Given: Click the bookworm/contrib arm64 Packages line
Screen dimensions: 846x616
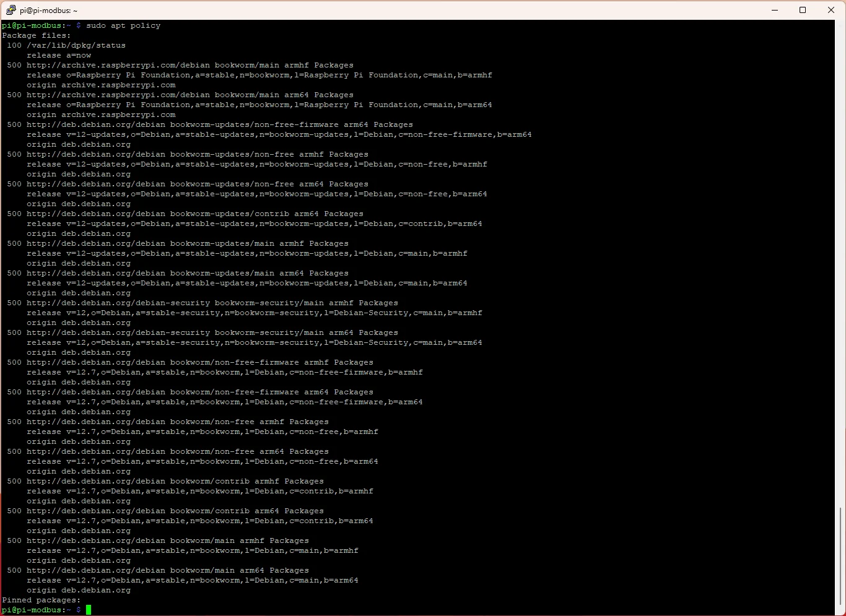Looking at the screenshot, I should (165, 511).
